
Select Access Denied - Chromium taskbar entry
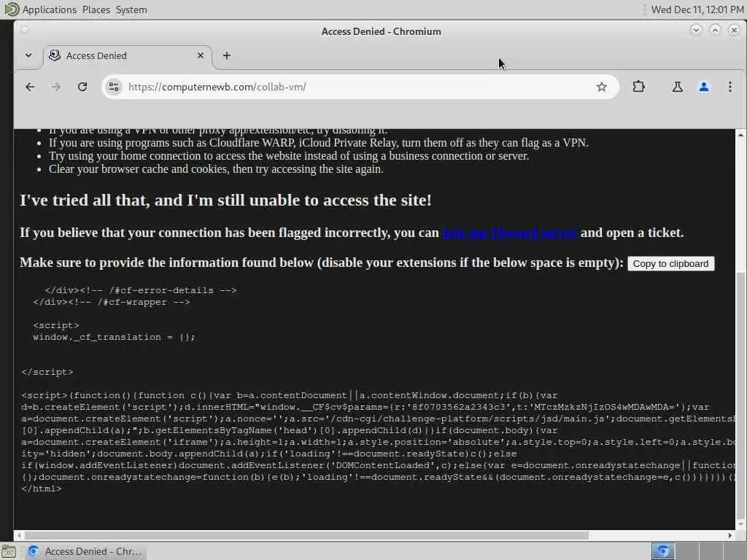[86, 551]
